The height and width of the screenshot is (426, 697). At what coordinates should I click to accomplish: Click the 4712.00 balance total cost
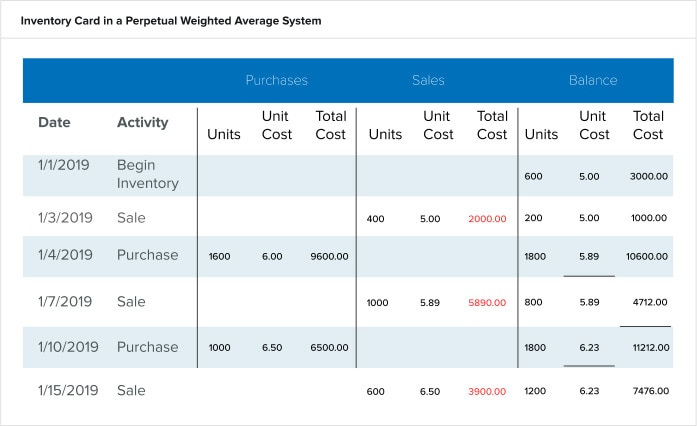648,304
